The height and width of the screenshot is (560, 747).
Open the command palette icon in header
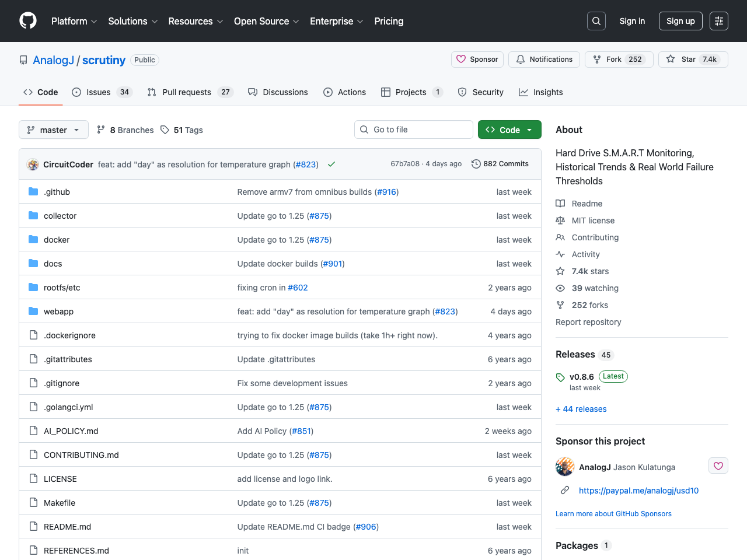click(718, 21)
